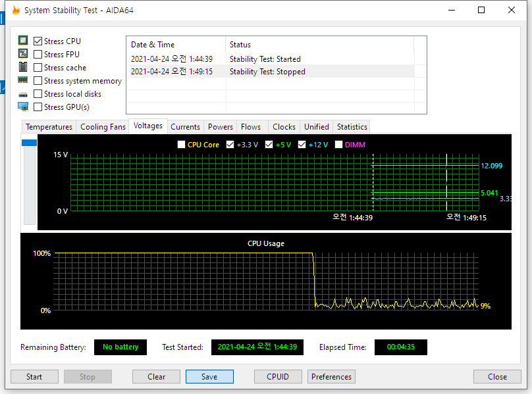Screen dimensions: 532x394
Task: Click the Date & Time column header
Action: click(x=176, y=45)
